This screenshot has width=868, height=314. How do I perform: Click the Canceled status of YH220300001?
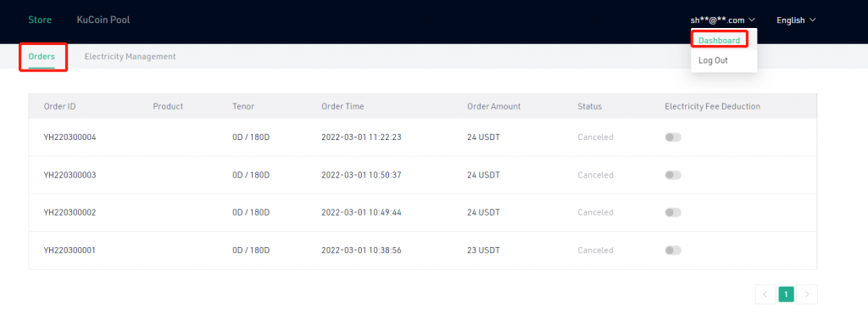coord(596,250)
